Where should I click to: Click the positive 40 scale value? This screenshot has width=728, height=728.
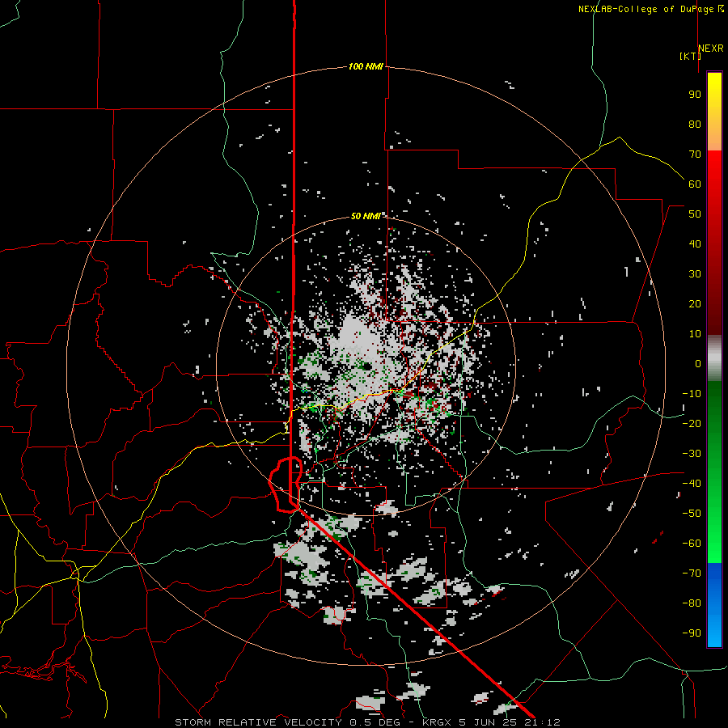[695, 243]
